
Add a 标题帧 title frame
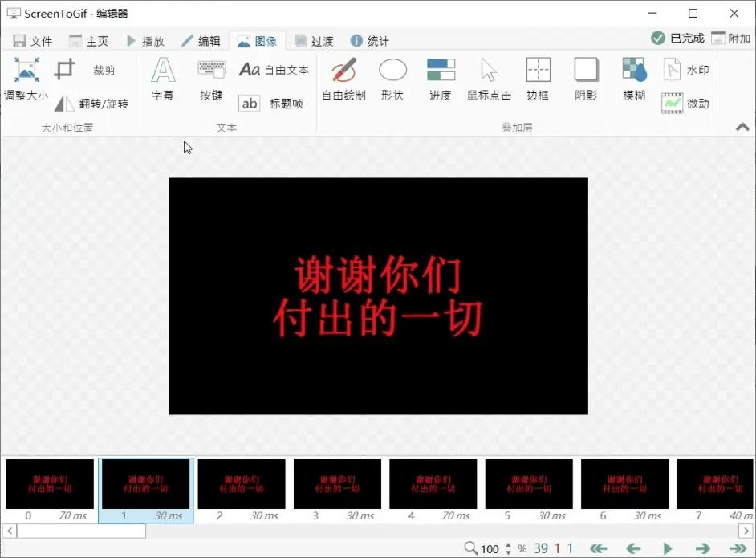click(271, 104)
